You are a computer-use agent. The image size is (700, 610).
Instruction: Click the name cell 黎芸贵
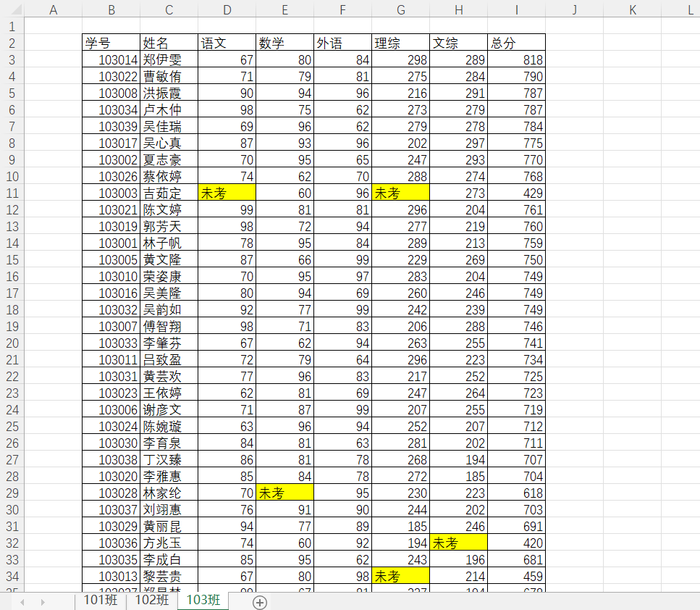click(169, 576)
